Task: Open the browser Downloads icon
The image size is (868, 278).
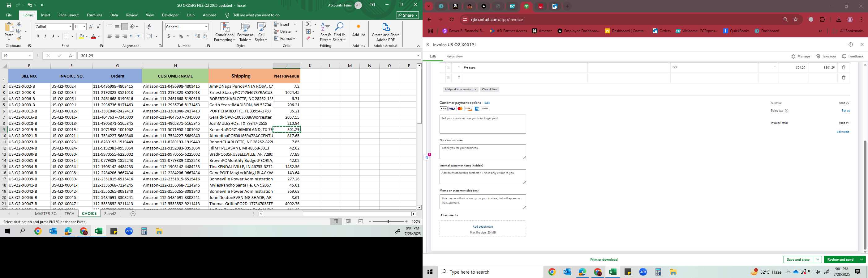Action: click(839, 19)
